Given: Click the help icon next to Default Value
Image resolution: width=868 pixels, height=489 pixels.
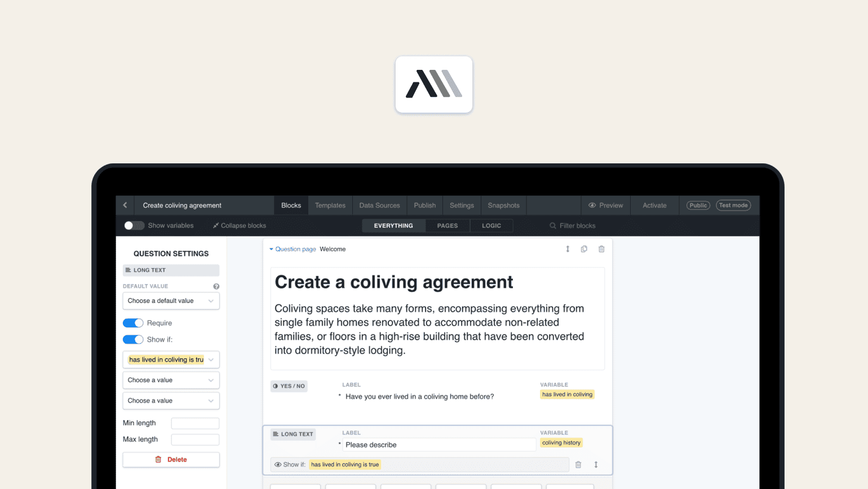Looking at the screenshot, I should click(216, 286).
